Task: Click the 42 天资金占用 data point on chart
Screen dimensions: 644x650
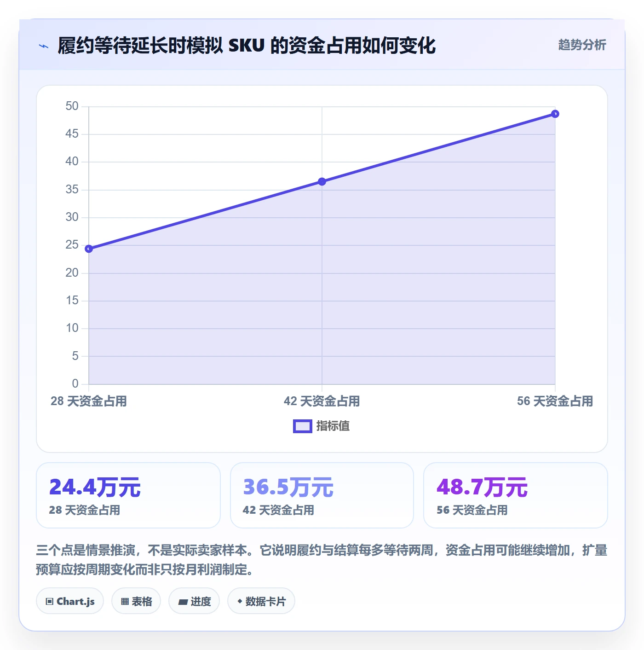Action: (322, 181)
